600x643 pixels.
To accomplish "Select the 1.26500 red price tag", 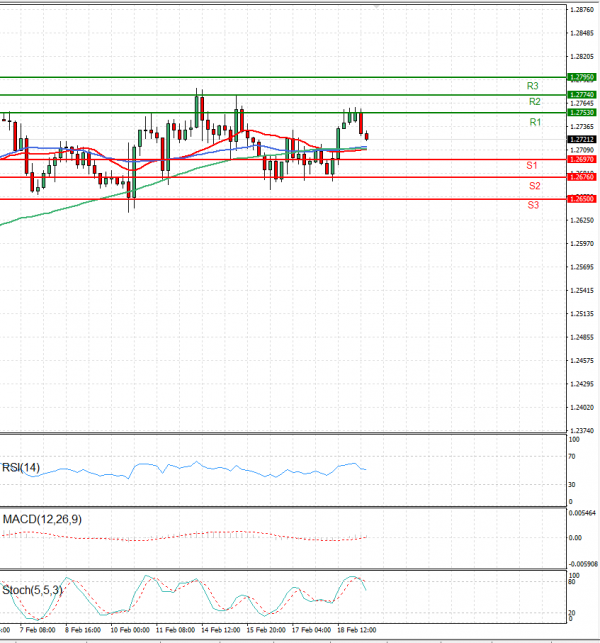I will 582,199.
